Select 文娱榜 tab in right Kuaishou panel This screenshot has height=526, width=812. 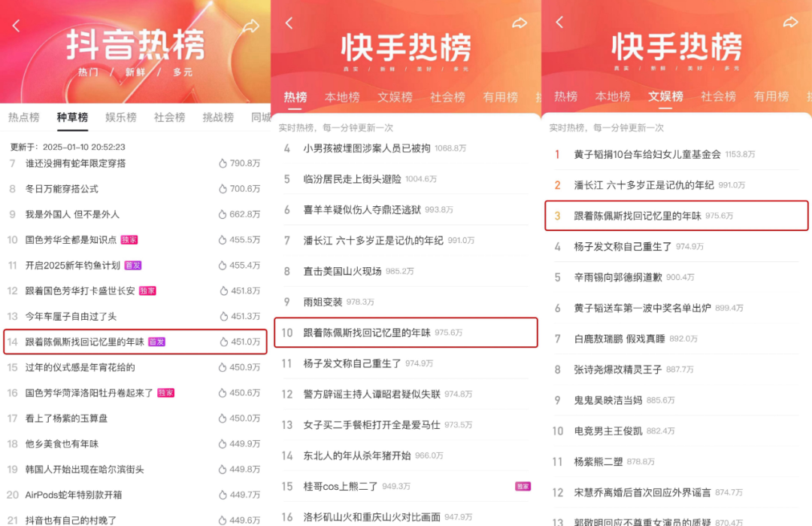666,96
